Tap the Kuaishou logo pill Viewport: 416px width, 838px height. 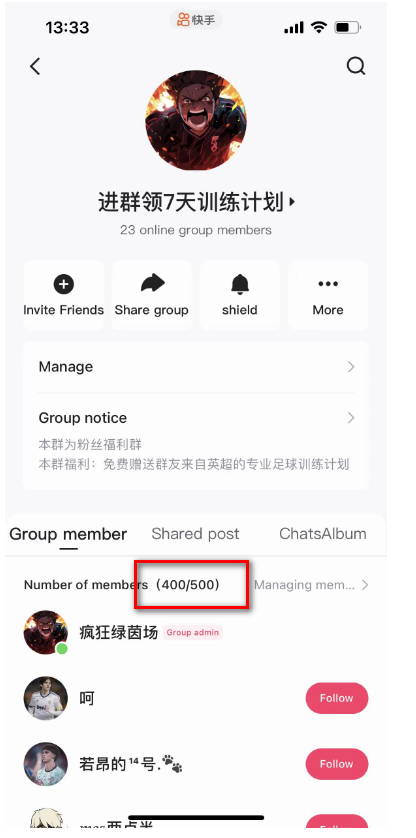(x=196, y=20)
